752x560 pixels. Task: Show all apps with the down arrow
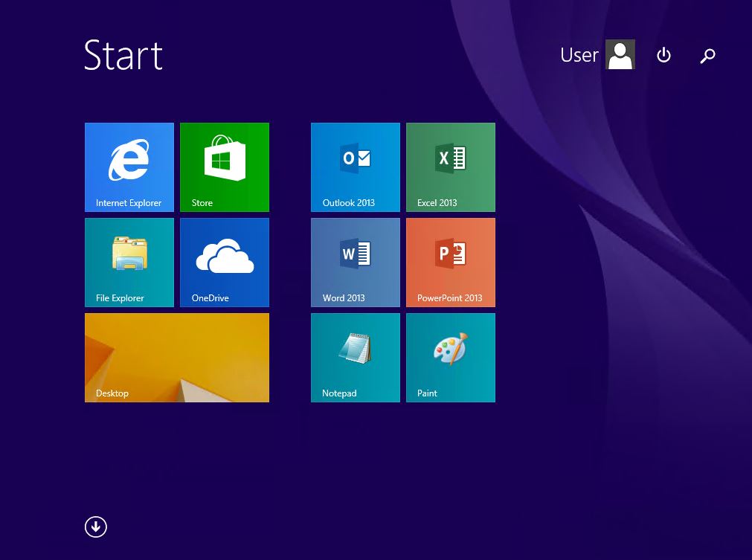click(x=96, y=527)
